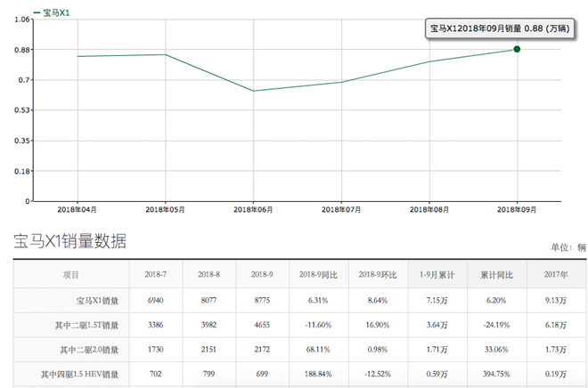Click the cell value 33.06%
The width and height of the screenshot is (588, 388).
coord(496,350)
